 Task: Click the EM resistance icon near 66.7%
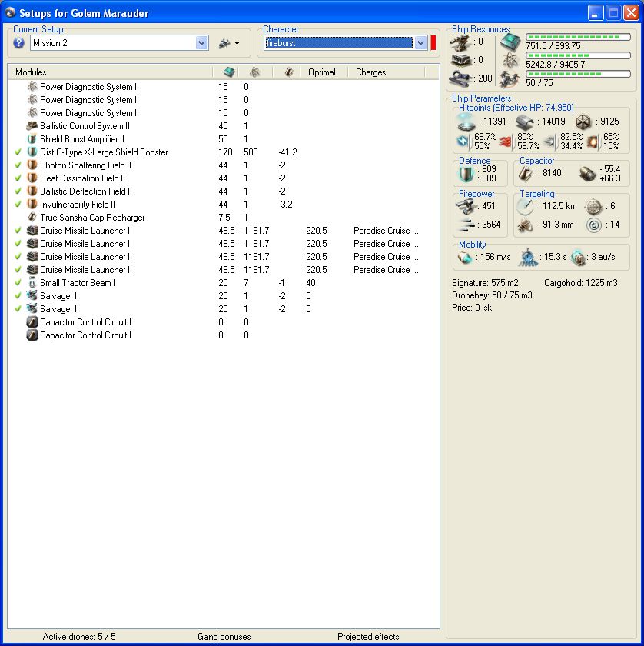[x=463, y=142]
